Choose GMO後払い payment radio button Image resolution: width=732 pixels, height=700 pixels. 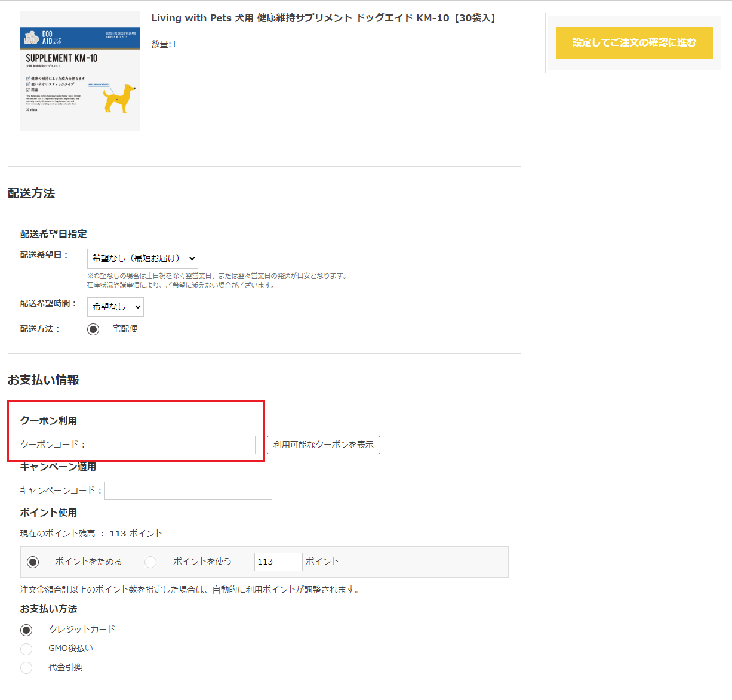click(26, 649)
